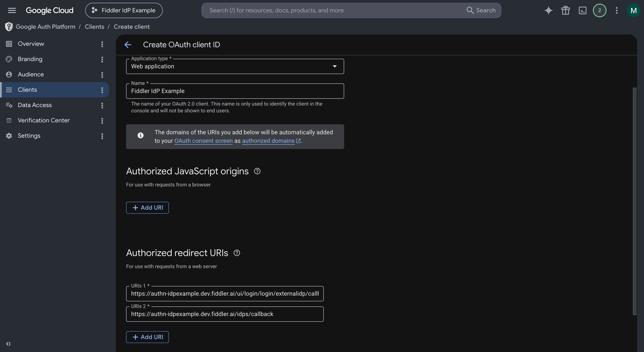Click the vertical scrollbar of the form
The image size is (644, 352).
(634, 201)
